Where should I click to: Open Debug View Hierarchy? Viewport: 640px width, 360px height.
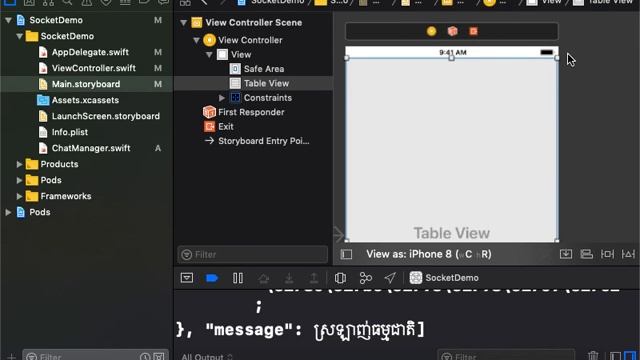pos(340,278)
